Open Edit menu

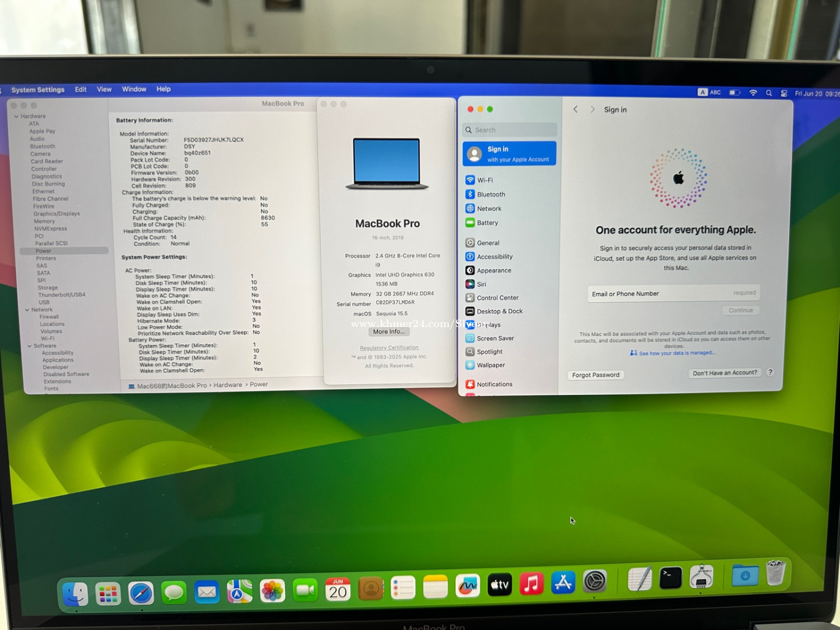pyautogui.click(x=81, y=90)
